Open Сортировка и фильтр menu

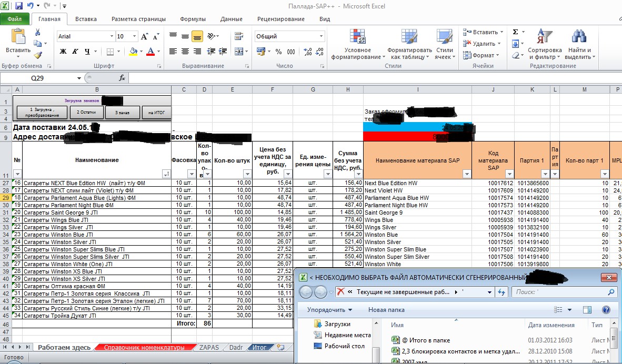(545, 44)
